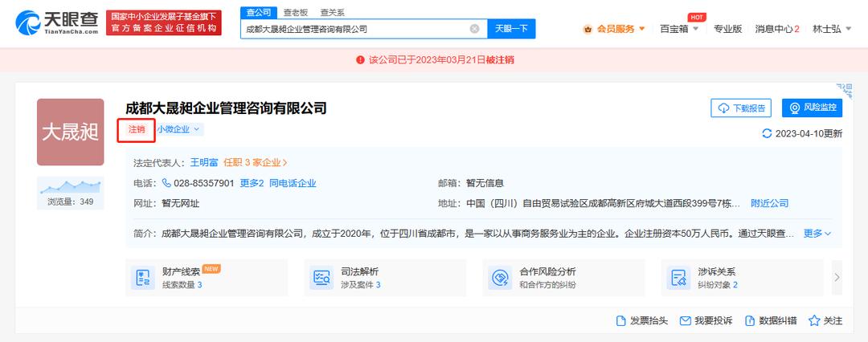Click the phone icon beside 028-85357901
Viewport: 868px width, 342px height.
[166, 183]
